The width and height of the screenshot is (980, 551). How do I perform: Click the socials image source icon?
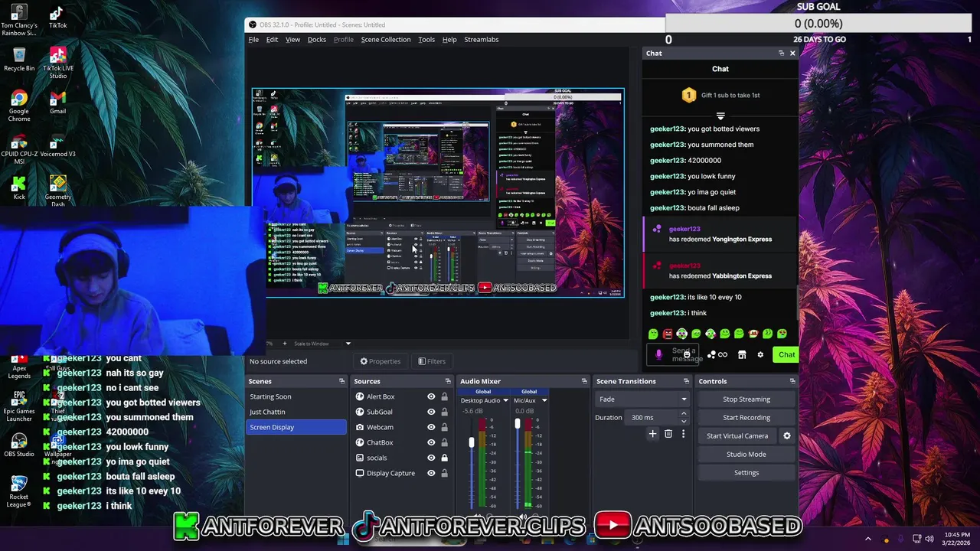[360, 458]
